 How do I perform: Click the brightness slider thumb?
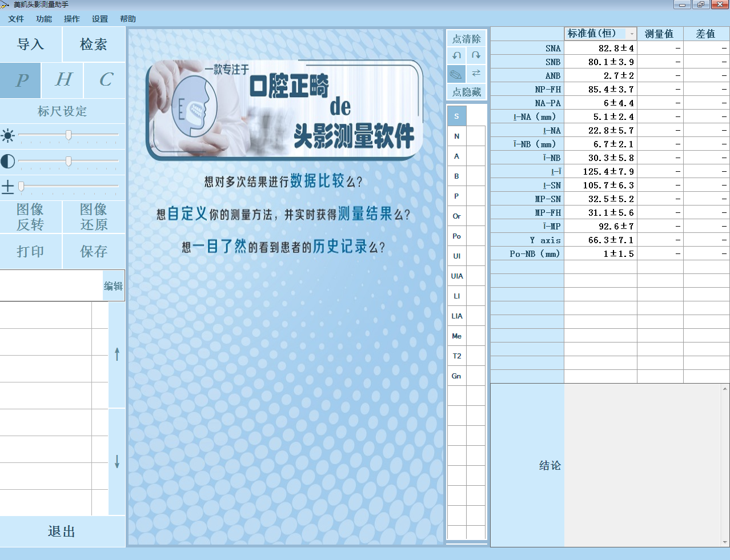(x=69, y=135)
